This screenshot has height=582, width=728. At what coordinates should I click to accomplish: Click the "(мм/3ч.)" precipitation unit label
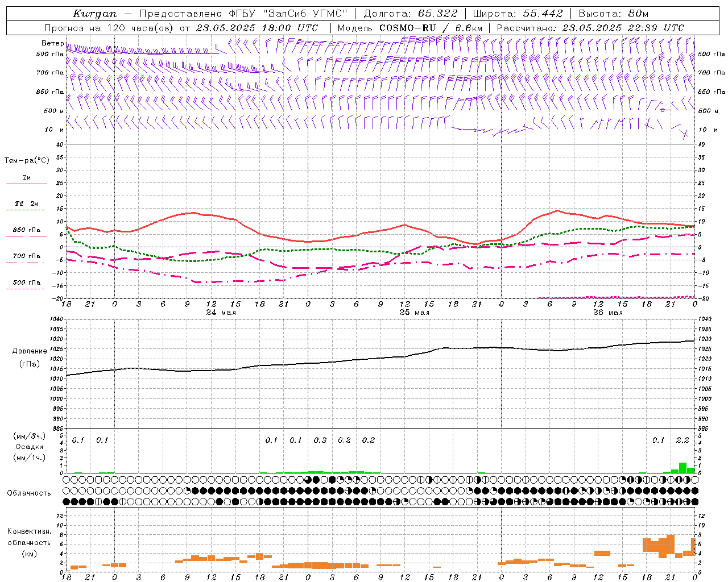tap(28, 436)
